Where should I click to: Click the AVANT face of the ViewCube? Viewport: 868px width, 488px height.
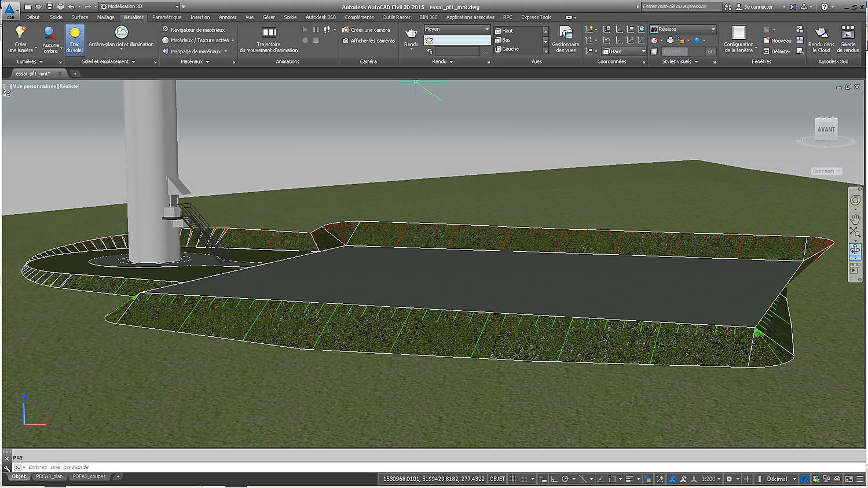click(x=826, y=129)
